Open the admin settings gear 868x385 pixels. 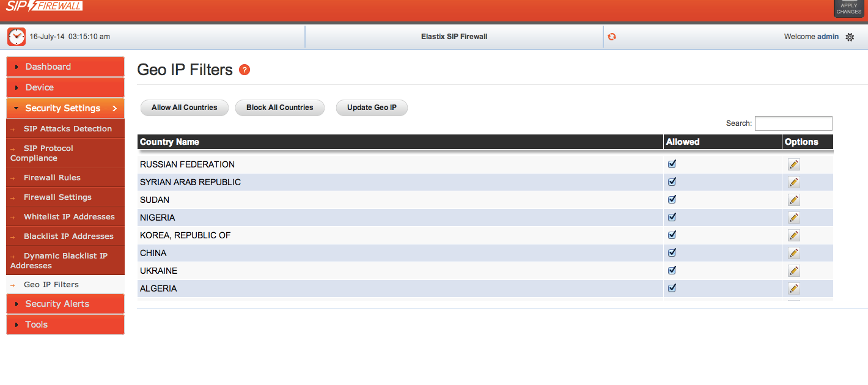[850, 37]
